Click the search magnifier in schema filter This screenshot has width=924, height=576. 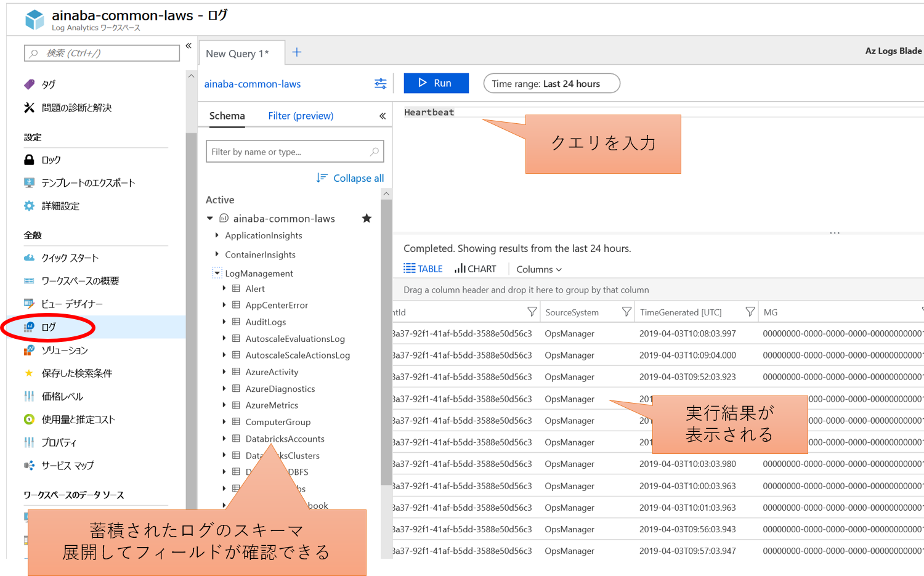tap(374, 152)
